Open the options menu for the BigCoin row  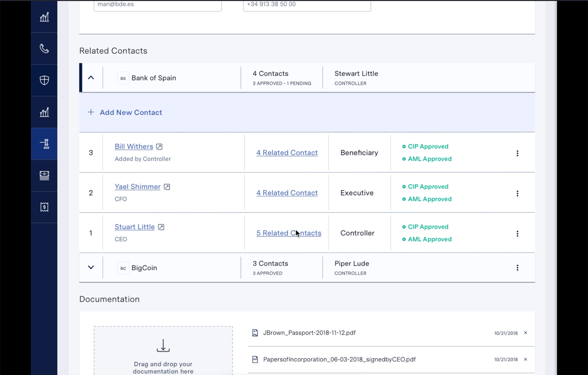click(517, 268)
